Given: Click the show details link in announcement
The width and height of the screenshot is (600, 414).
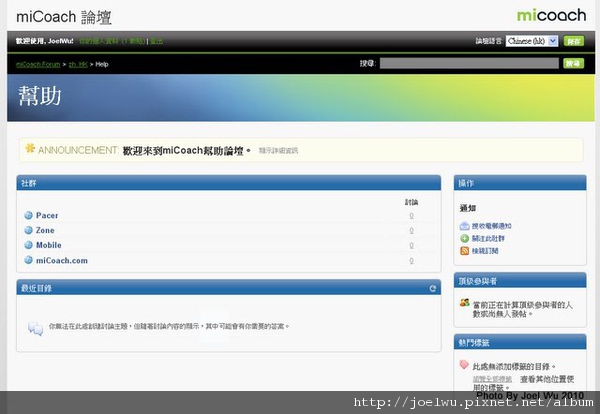Looking at the screenshot, I should (278, 151).
